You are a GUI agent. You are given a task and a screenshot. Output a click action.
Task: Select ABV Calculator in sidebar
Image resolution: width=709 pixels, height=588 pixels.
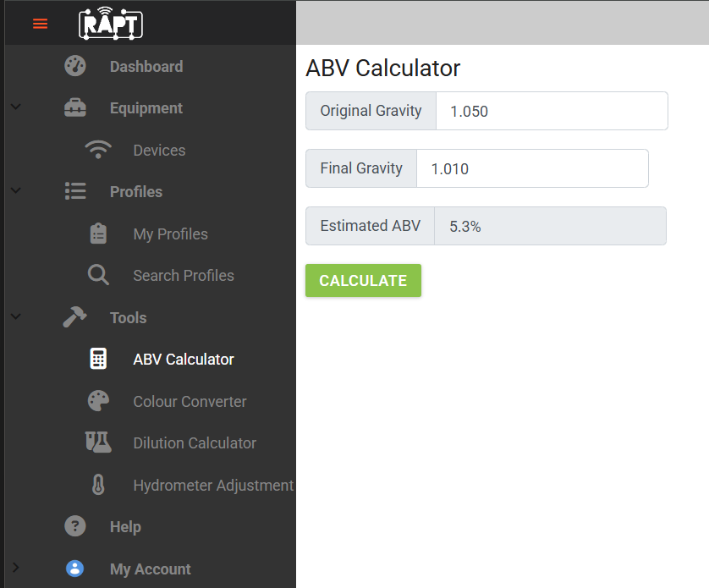point(184,360)
